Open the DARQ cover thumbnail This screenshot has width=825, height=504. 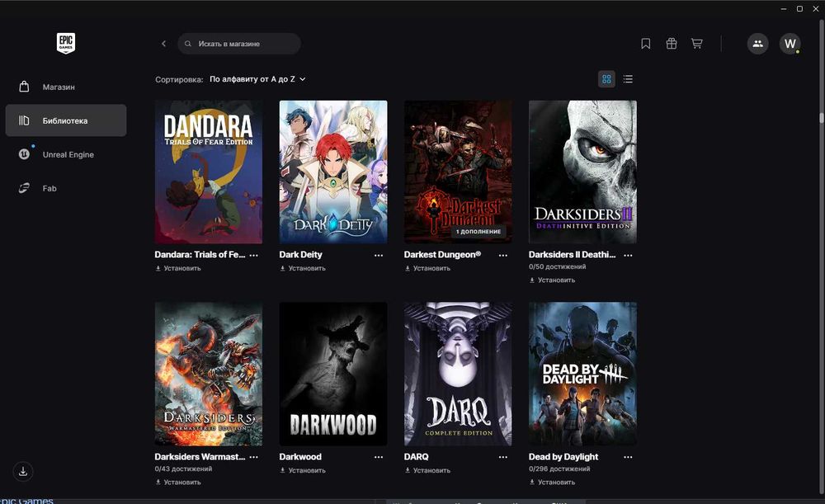coord(458,374)
